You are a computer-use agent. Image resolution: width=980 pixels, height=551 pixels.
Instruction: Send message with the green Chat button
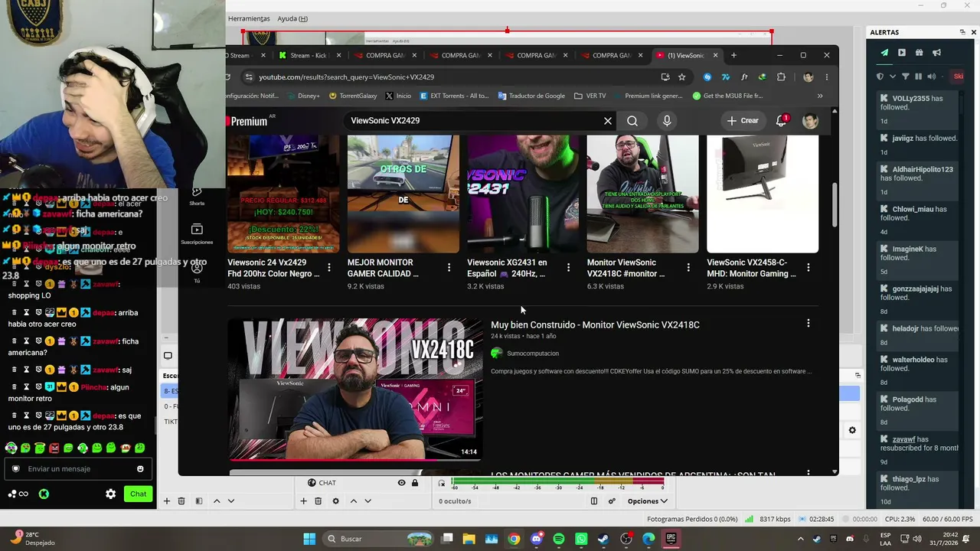tap(139, 494)
